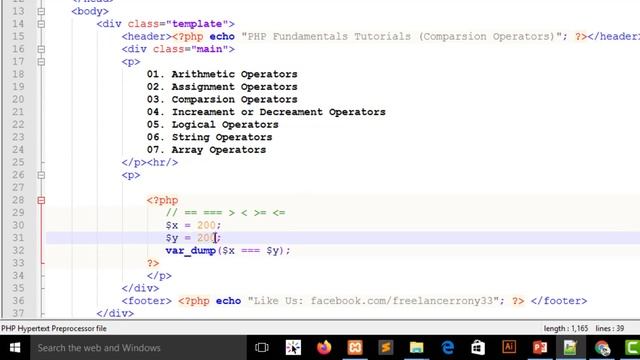The width and height of the screenshot is (640, 360).
Task: Collapse the red PHP block fold on line 28
Action: click(41, 200)
